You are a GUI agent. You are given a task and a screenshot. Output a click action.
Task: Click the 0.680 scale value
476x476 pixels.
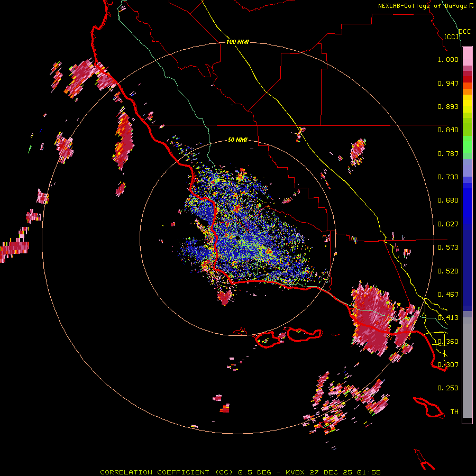point(448,200)
